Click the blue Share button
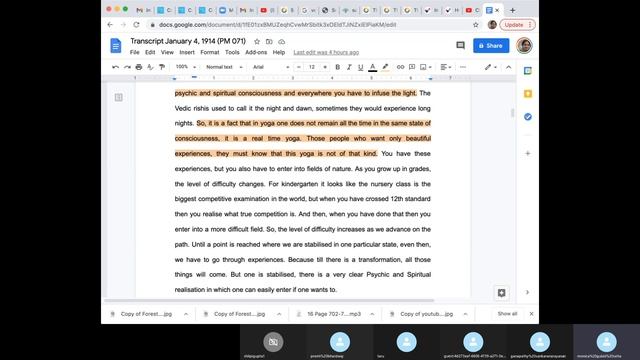 [x=491, y=46]
